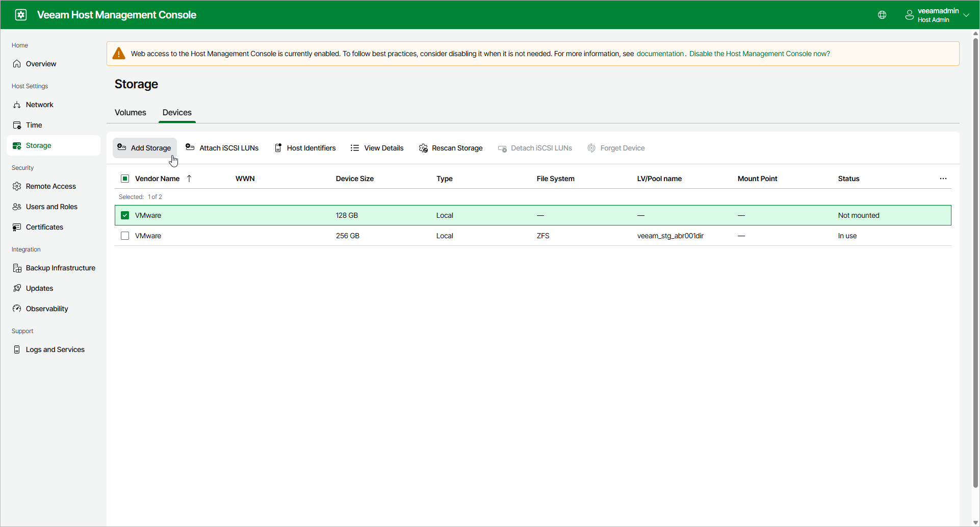This screenshot has height=527, width=980.
Task: Click the WWN column header
Action: click(x=245, y=179)
